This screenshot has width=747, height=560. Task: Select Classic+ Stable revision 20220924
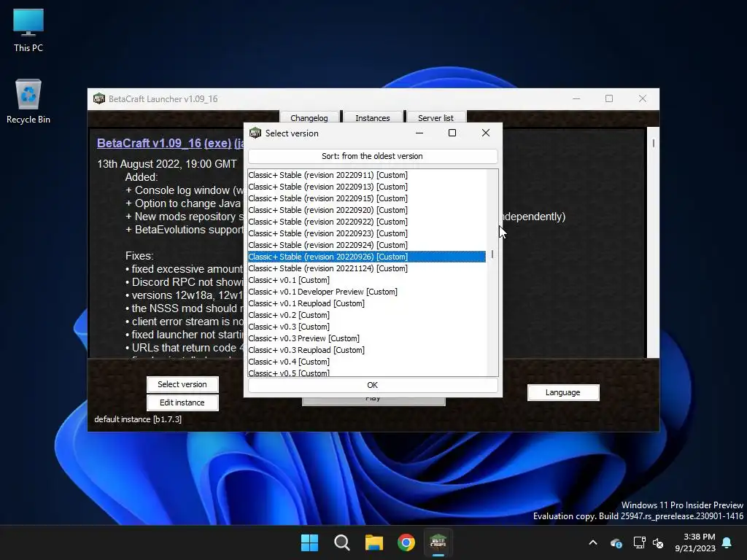click(367, 245)
